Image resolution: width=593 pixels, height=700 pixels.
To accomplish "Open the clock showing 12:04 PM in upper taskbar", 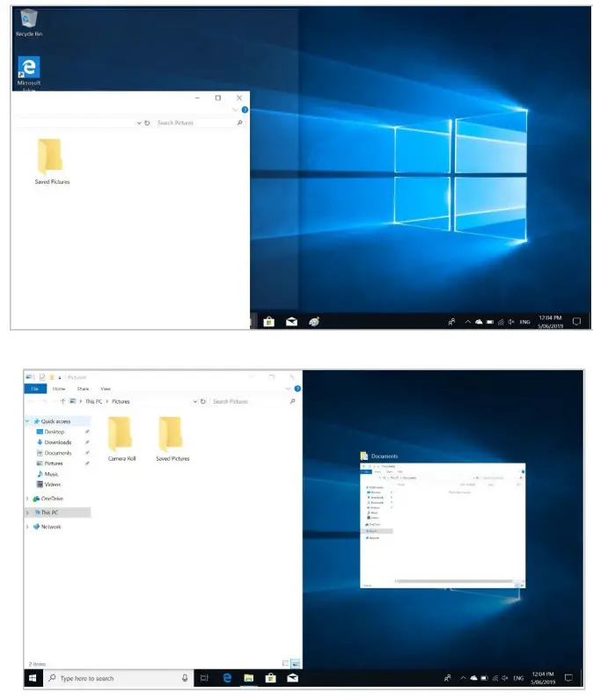I will 550,322.
